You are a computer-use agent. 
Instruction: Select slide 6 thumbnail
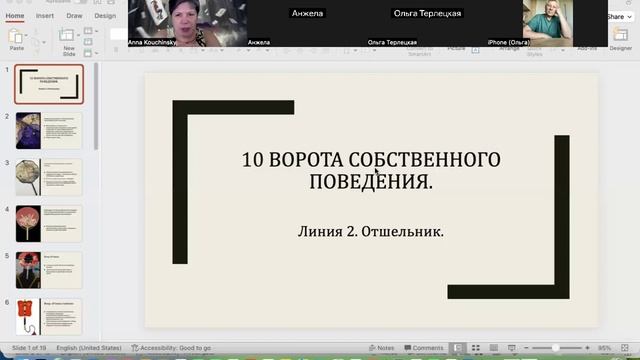[49, 317]
